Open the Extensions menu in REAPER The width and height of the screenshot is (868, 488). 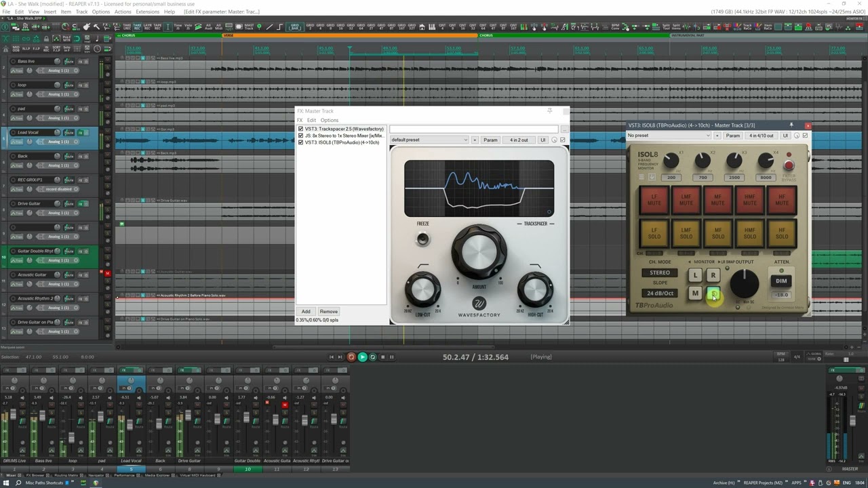pos(147,12)
